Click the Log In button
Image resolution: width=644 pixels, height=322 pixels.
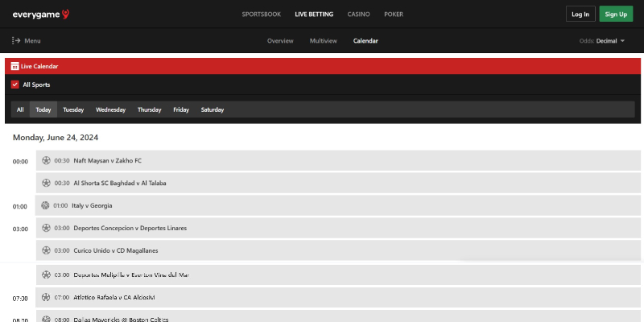pos(580,14)
